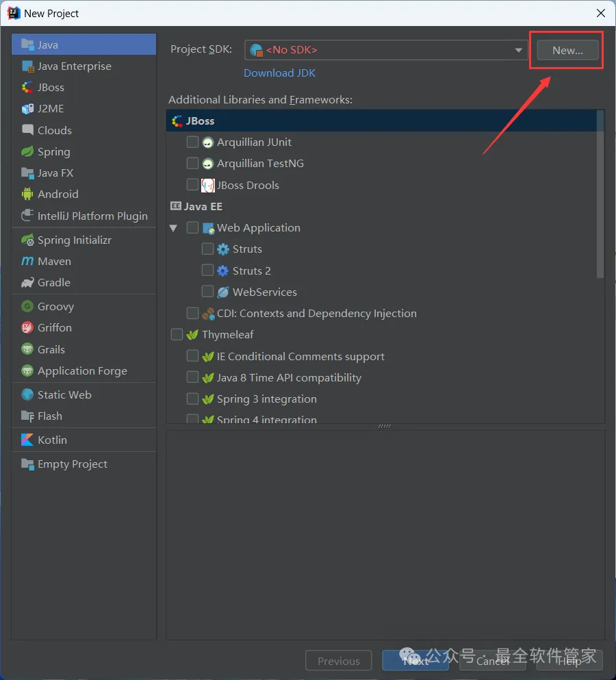
Task: Close the New Project dialog
Action: (x=601, y=13)
